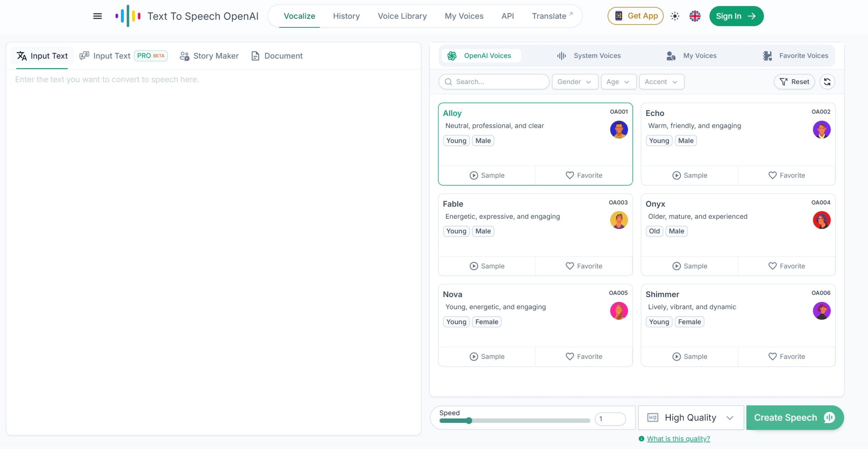The height and width of the screenshot is (449, 868).
Task: Open the Story Maker tool
Action: coord(209,56)
